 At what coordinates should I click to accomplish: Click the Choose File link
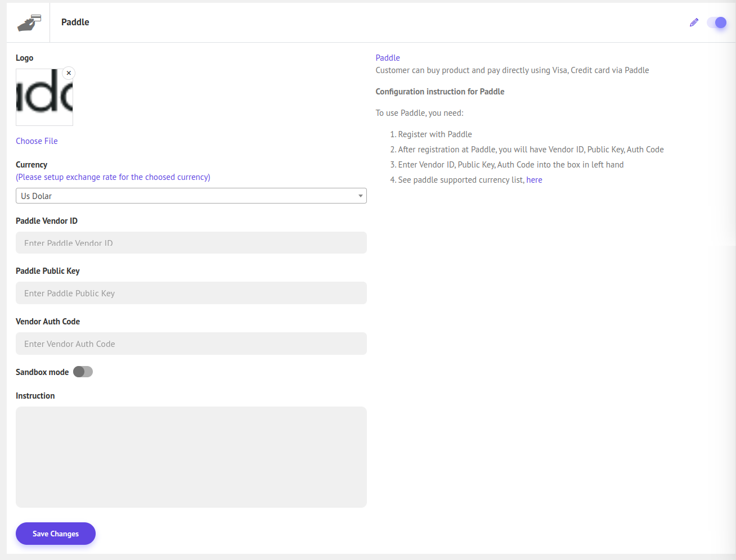37,141
